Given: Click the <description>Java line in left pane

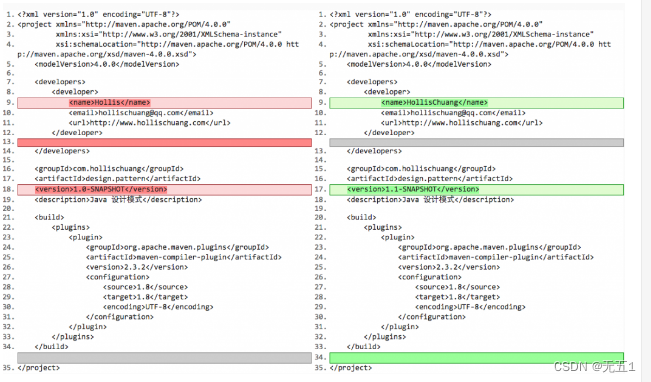Looking at the screenshot, I should pos(118,200).
